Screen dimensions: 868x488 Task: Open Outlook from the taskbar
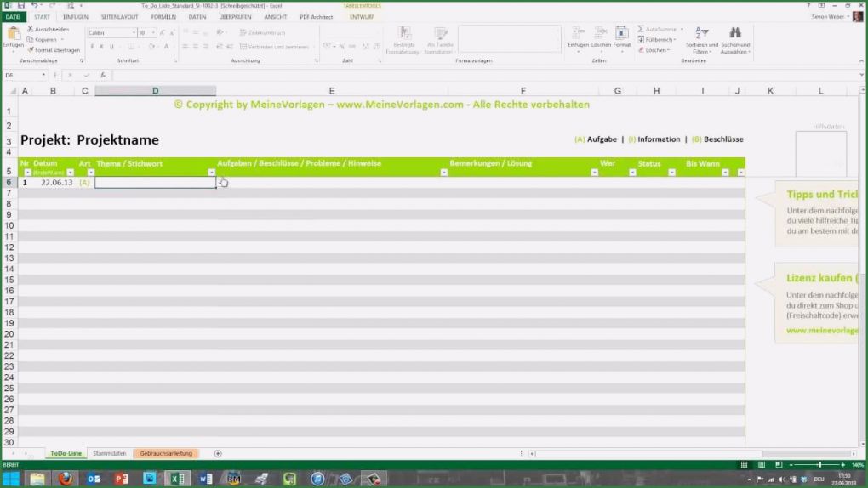94,479
